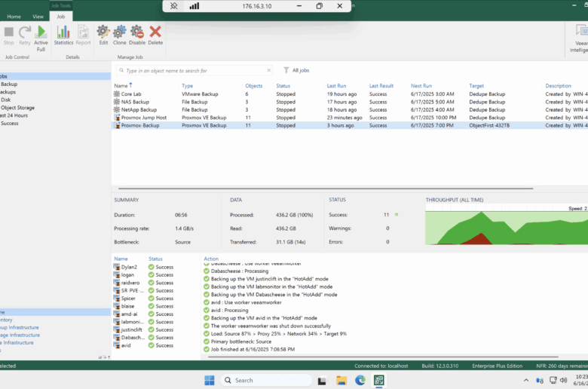Select the raidxero VM entry
Image resolution: width=588 pixels, height=389 pixels.
point(130,283)
